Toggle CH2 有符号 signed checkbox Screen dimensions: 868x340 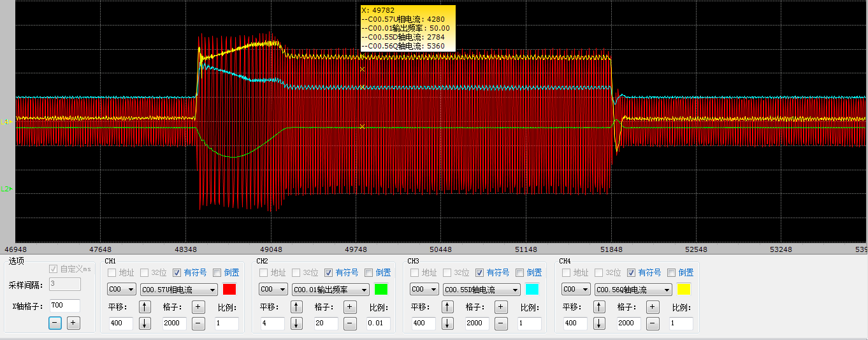[x=328, y=272]
